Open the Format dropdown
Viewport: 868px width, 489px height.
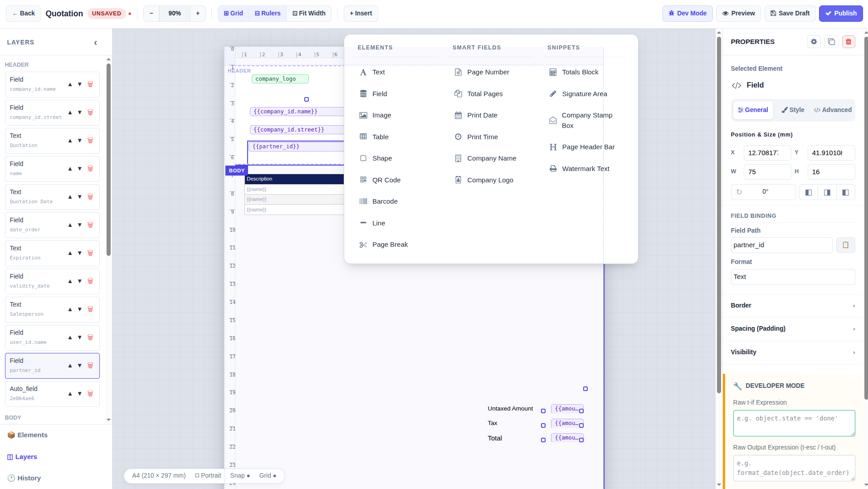click(793, 277)
